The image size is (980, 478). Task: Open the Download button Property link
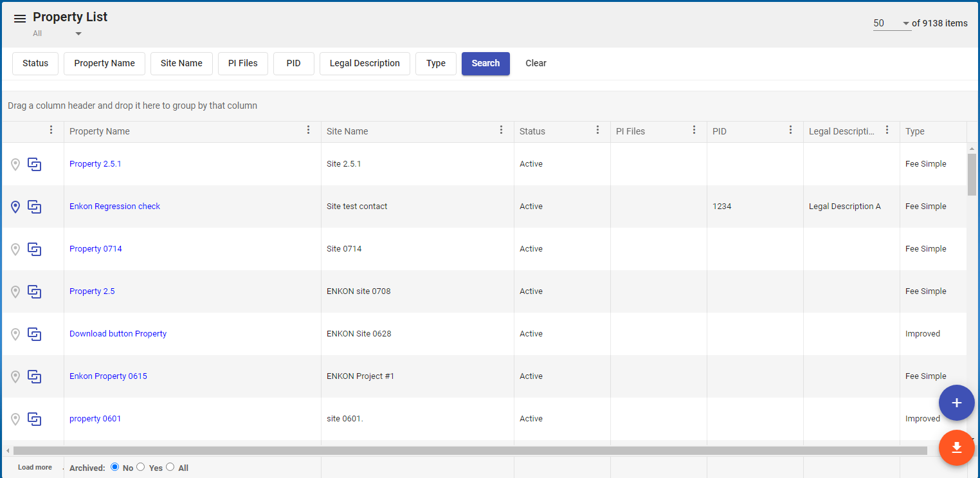[118, 334]
